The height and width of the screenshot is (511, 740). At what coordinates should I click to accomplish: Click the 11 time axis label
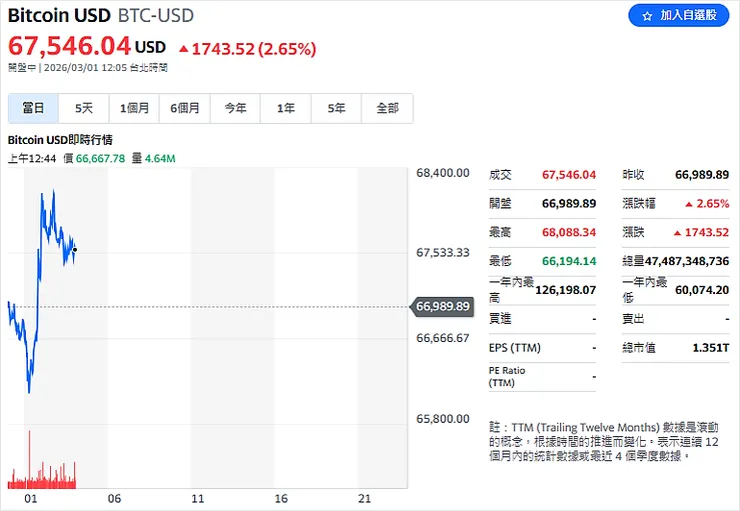tap(198, 499)
